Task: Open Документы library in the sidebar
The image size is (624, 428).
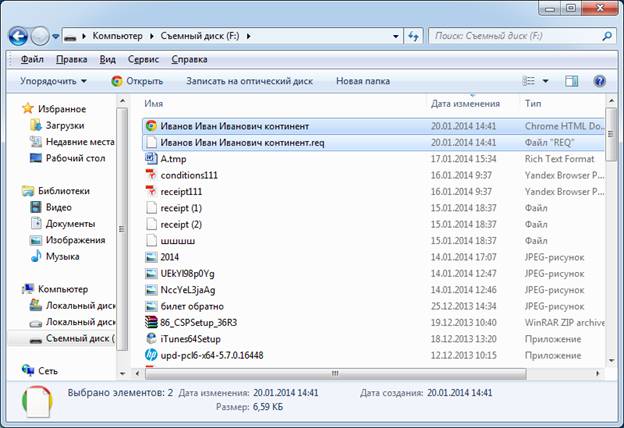Action: 70,223
